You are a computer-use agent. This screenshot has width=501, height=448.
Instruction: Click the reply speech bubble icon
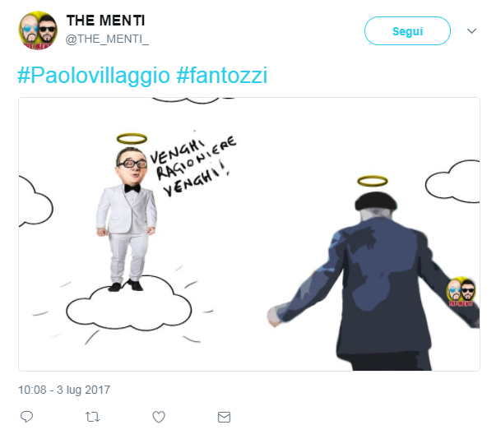tap(26, 417)
